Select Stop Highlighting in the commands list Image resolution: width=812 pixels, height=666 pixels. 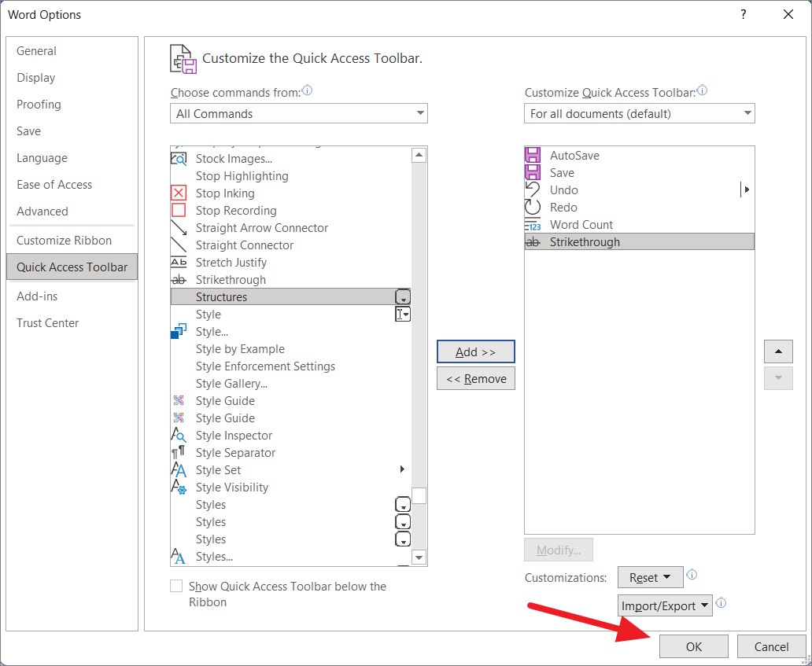click(242, 176)
